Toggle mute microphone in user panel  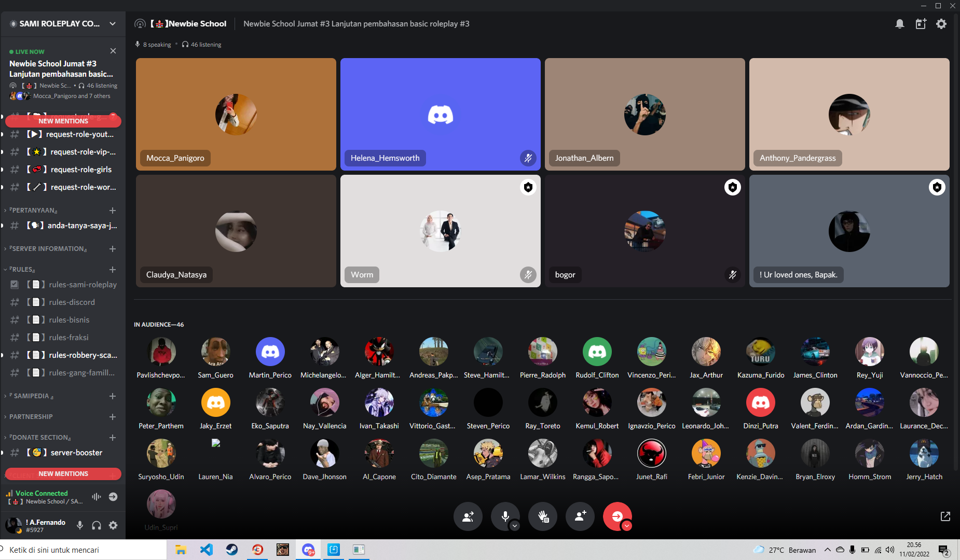(80, 525)
